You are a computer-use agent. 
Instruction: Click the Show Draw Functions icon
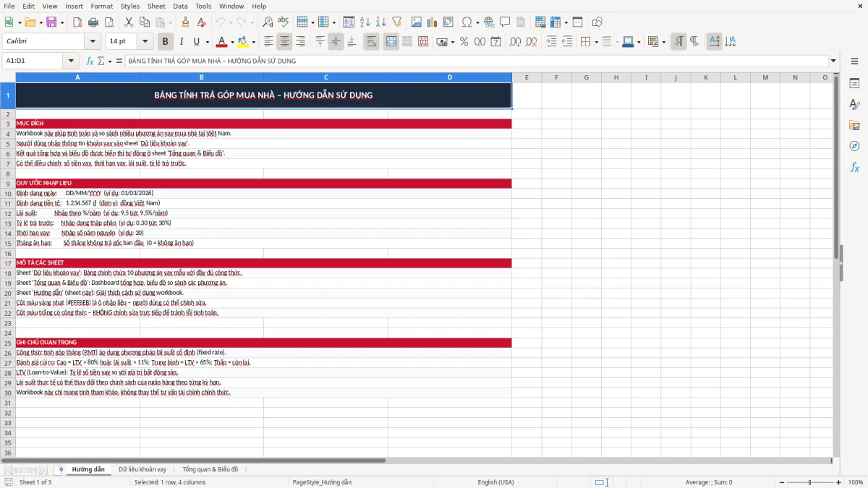[597, 22]
